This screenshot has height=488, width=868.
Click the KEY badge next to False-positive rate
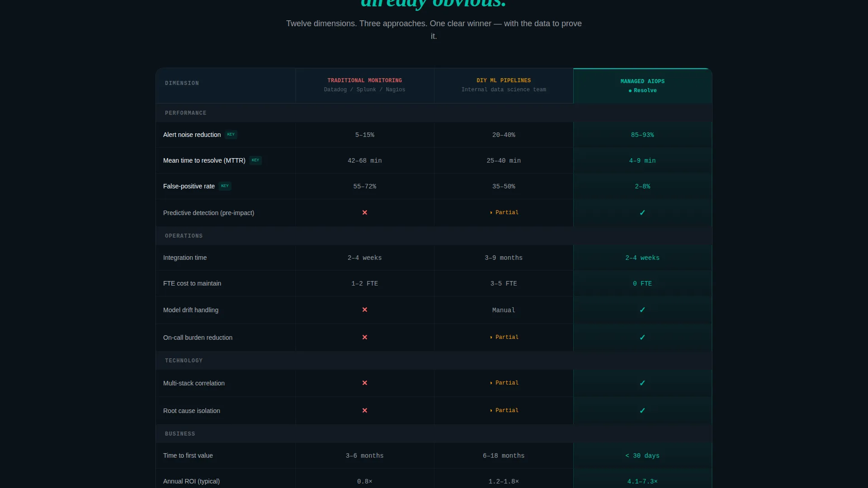point(225,186)
